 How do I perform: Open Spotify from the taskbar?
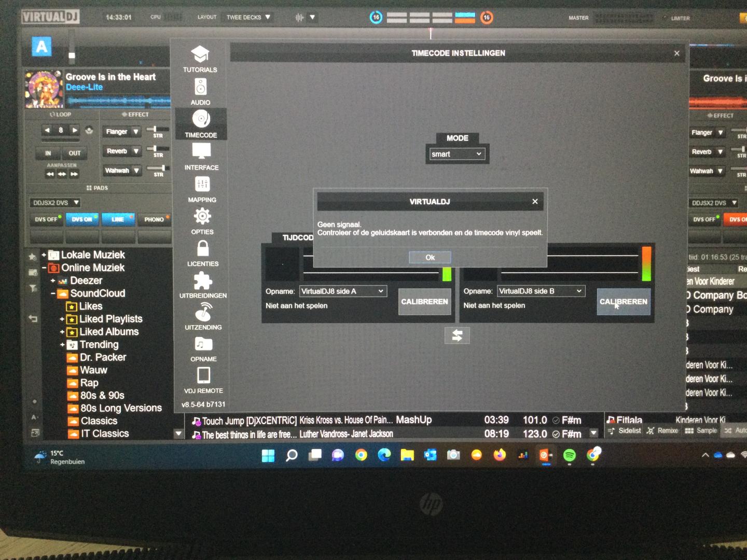tap(569, 455)
